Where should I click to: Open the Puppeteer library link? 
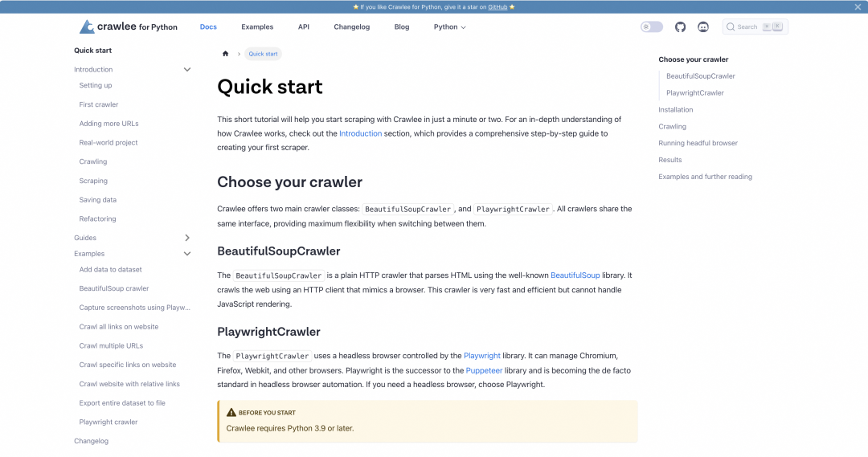484,370
